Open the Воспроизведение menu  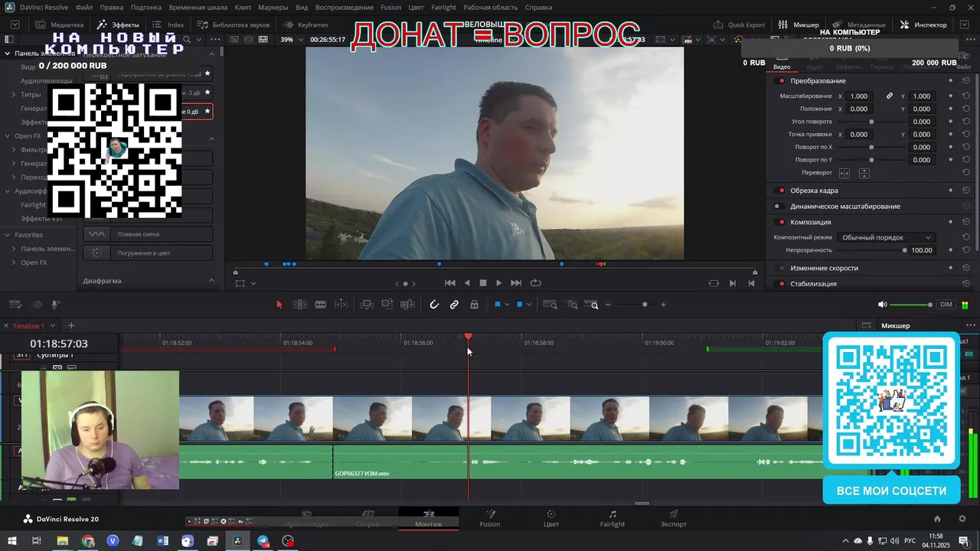click(x=345, y=7)
